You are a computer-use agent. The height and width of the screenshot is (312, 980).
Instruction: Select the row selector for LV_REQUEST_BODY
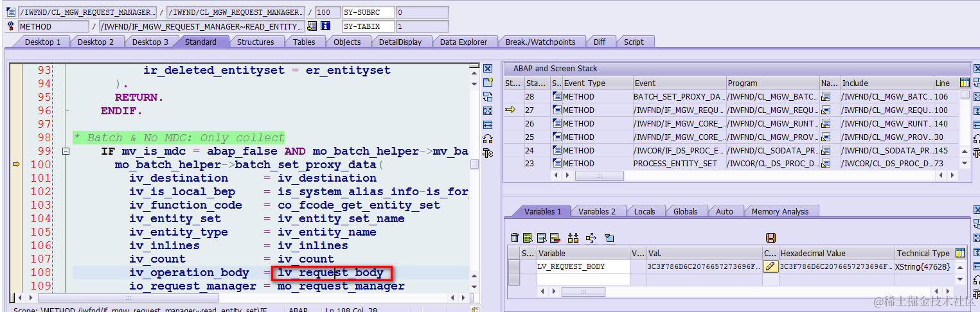(x=513, y=266)
